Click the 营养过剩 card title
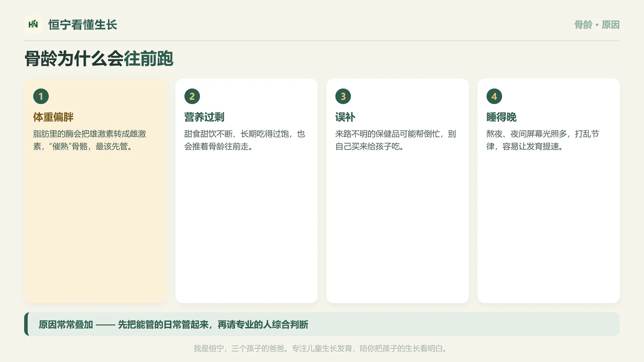The height and width of the screenshot is (362, 644). [x=204, y=117]
